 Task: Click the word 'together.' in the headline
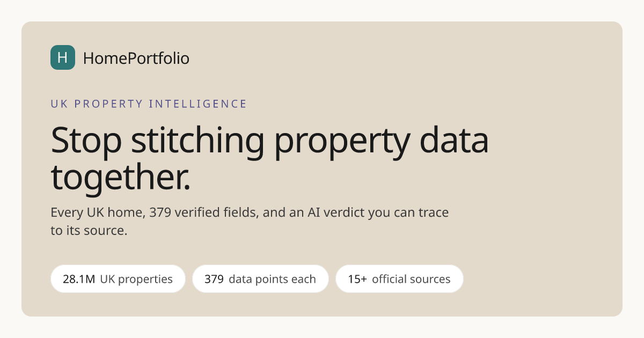tap(121, 178)
